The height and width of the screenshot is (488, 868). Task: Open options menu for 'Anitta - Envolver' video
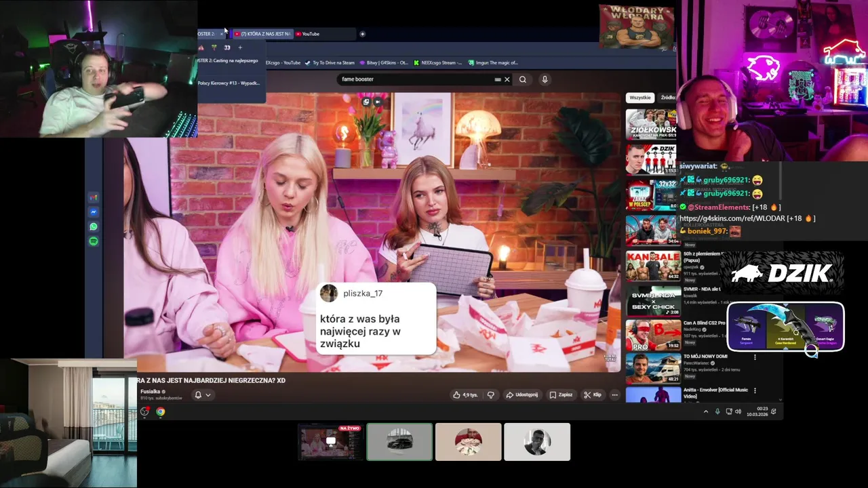(755, 390)
